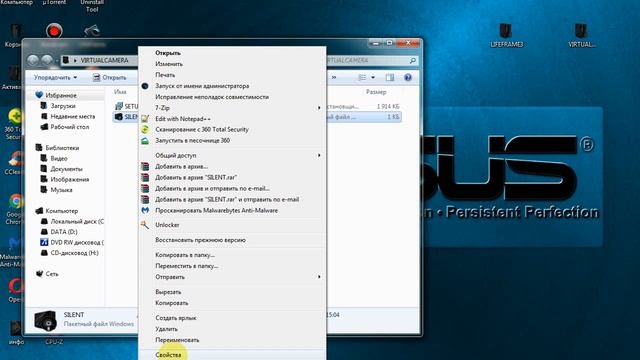Select Вырезать in the context menu
The height and width of the screenshot is (360, 640).
tap(168, 292)
